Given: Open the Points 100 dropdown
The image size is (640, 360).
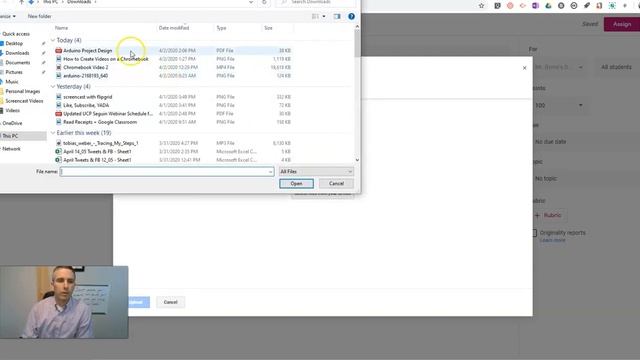Looking at the screenshot, I should tap(559, 105).
